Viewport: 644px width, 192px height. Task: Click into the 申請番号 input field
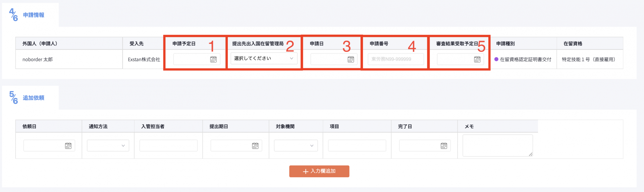395,59
